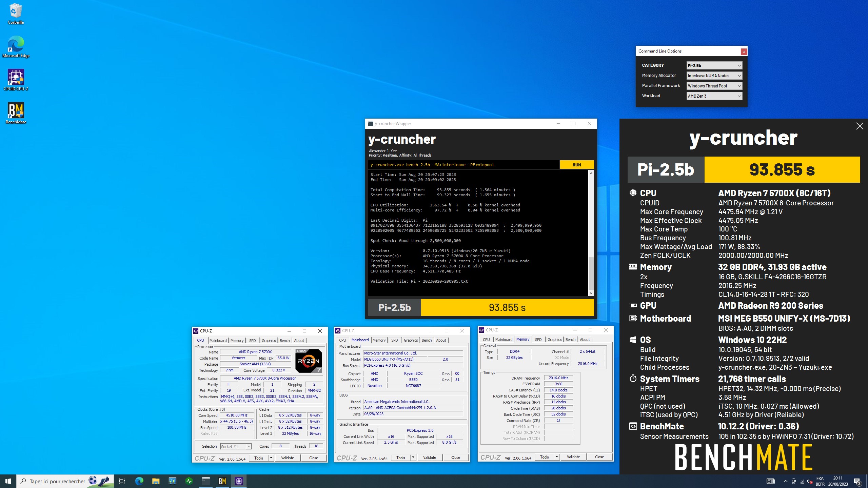868x488 pixels.
Task: Expand the Tools arrow in the Memory window
Action: tap(557, 457)
